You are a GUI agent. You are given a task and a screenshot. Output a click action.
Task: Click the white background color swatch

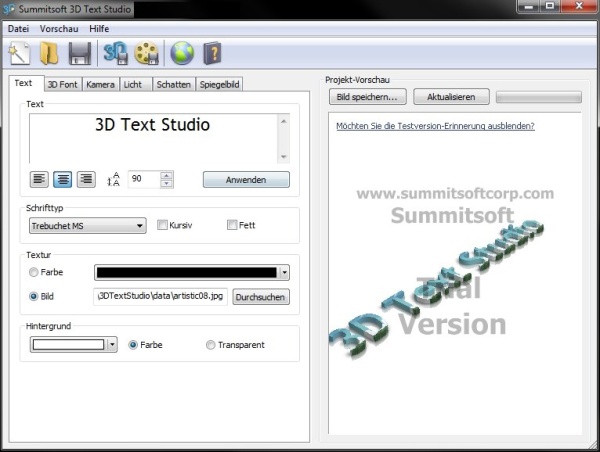click(x=68, y=344)
